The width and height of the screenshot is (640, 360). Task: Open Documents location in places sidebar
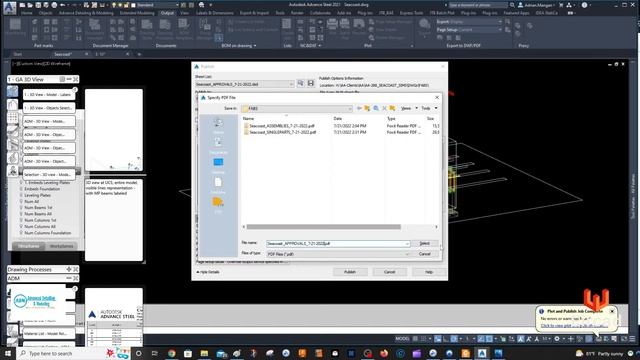(218, 145)
